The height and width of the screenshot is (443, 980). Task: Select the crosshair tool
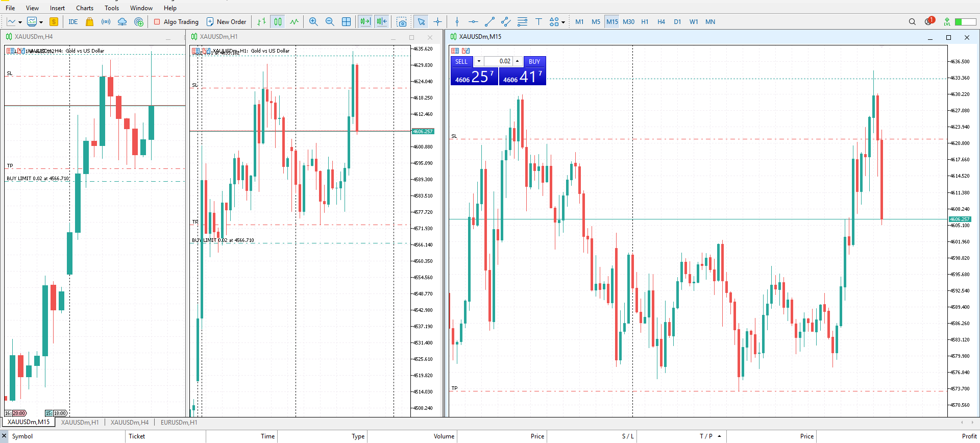[437, 21]
